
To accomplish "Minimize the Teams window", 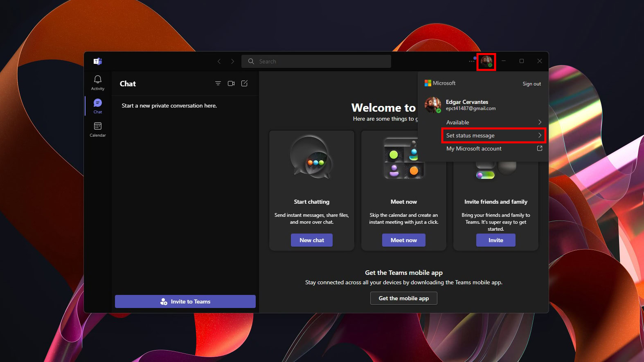I will (x=504, y=61).
